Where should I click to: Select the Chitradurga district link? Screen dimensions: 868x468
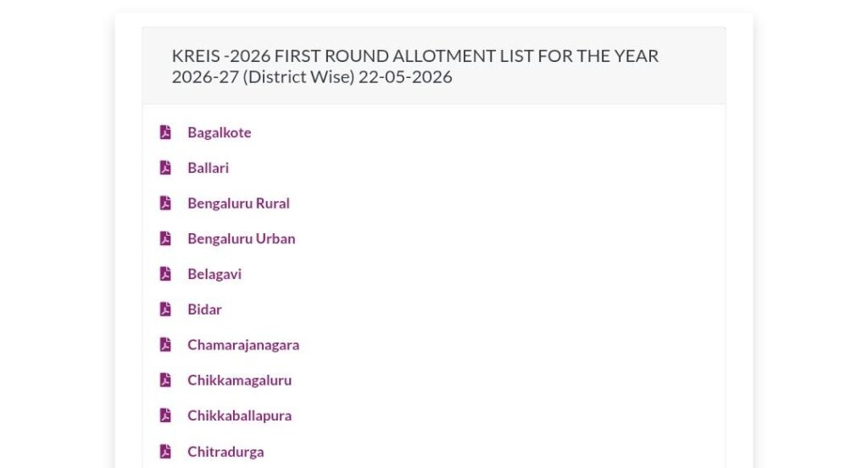[225, 453]
